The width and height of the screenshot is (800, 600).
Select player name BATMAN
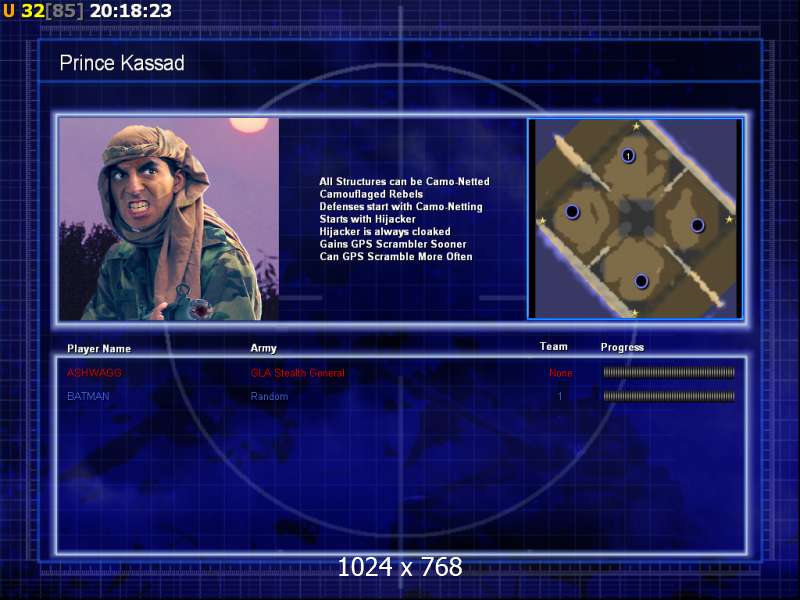tap(88, 396)
